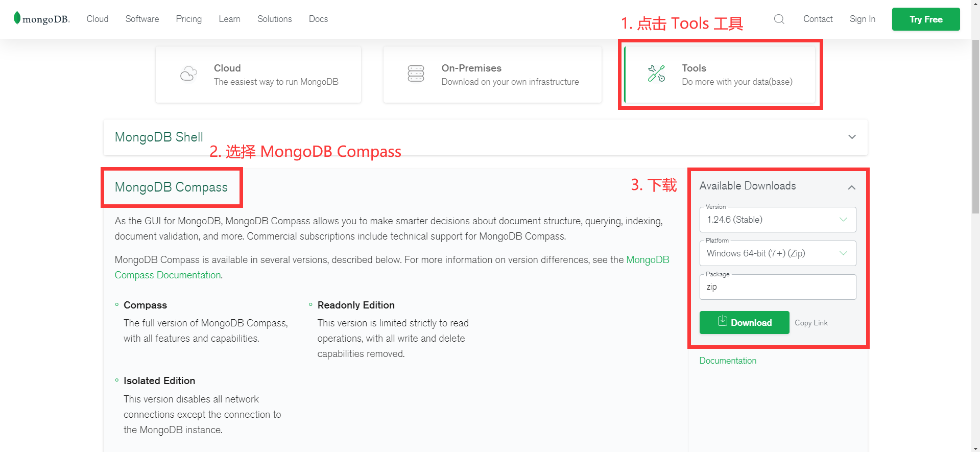Open Docs from the top navigation
980x452 pixels.
[318, 19]
